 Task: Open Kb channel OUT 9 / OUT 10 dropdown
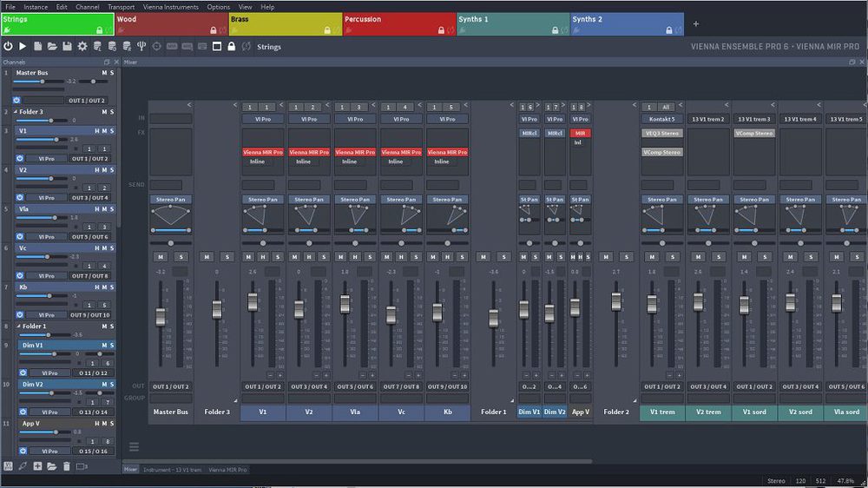coord(89,314)
